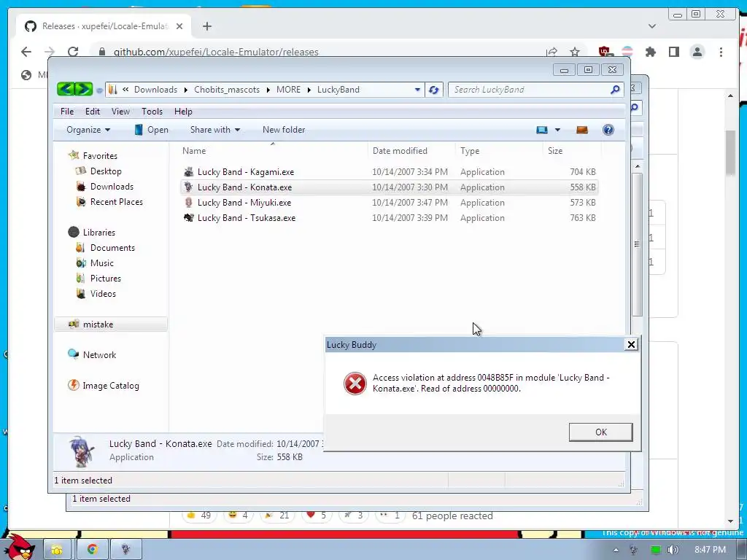Open Videos library
Viewport: 747px width, 560px height.
coord(103,293)
